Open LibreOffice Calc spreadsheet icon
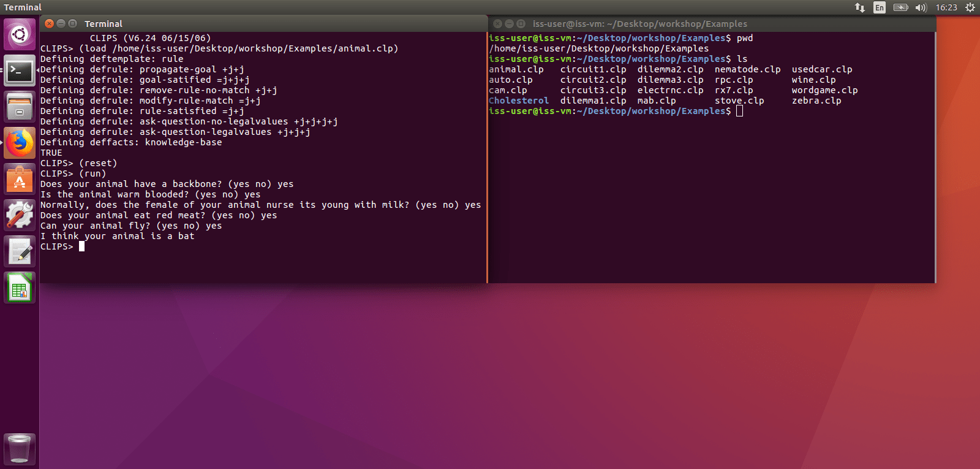The image size is (980, 469). pyautogui.click(x=20, y=288)
